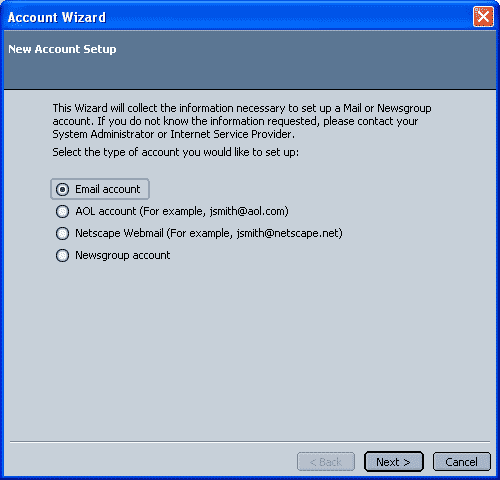Click the "Netscape Webmail" label text
The image size is (500, 480).
pos(119,233)
